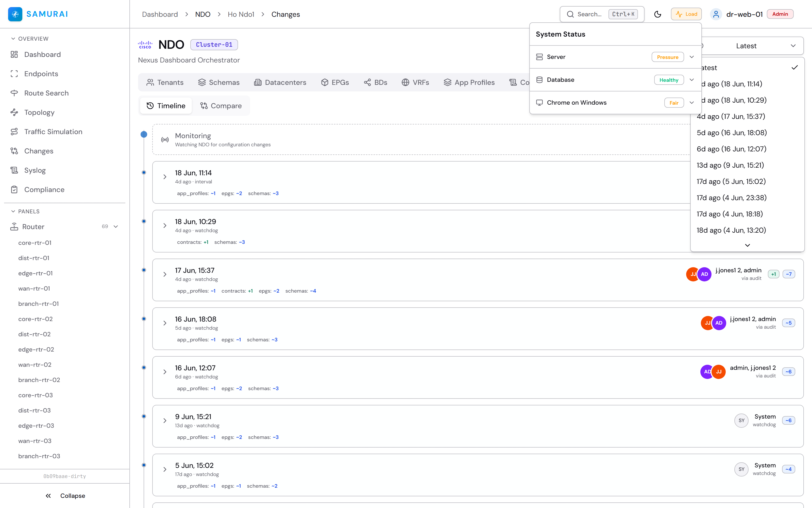Image resolution: width=812 pixels, height=508 pixels.
Task: Switch to the Compare view
Action: pyautogui.click(x=221, y=106)
